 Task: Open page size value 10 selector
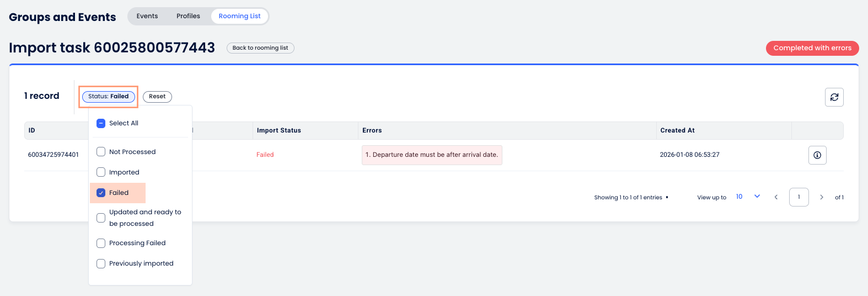[x=740, y=197]
